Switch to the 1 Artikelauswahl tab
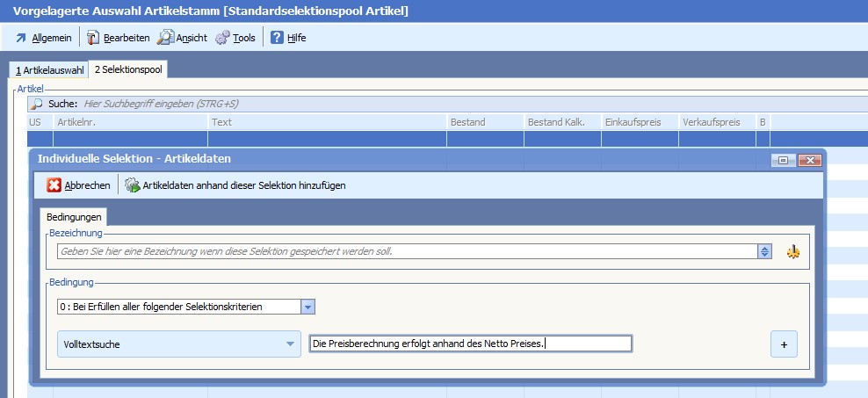The width and height of the screenshot is (868, 398). (x=49, y=70)
